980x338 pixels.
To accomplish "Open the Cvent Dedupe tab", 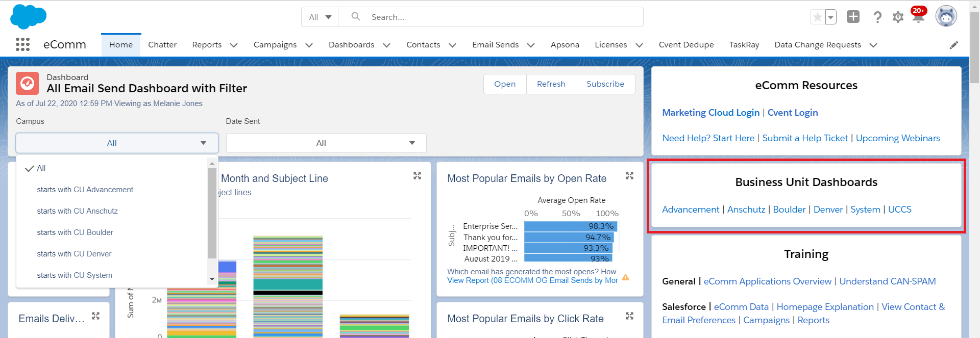I will pos(687,45).
